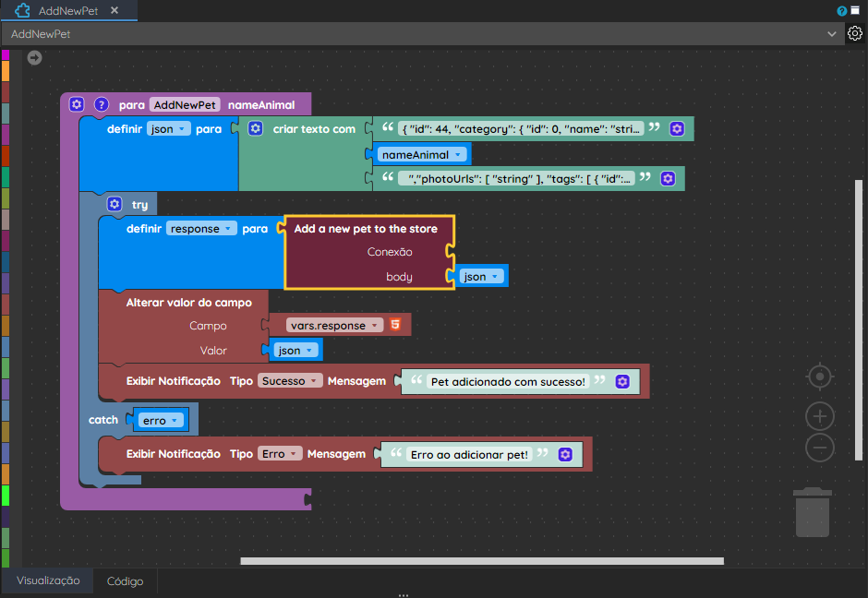The width and height of the screenshot is (868, 598).
Task: Open the gear on 'criar texto com' block
Action: 255,128
